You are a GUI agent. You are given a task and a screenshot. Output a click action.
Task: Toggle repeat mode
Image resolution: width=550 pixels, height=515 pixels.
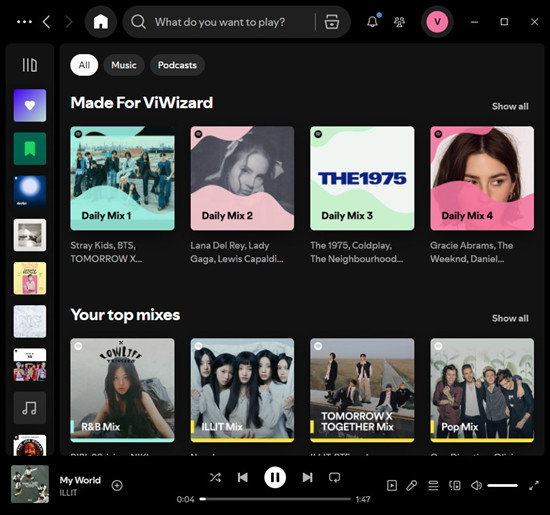(334, 477)
